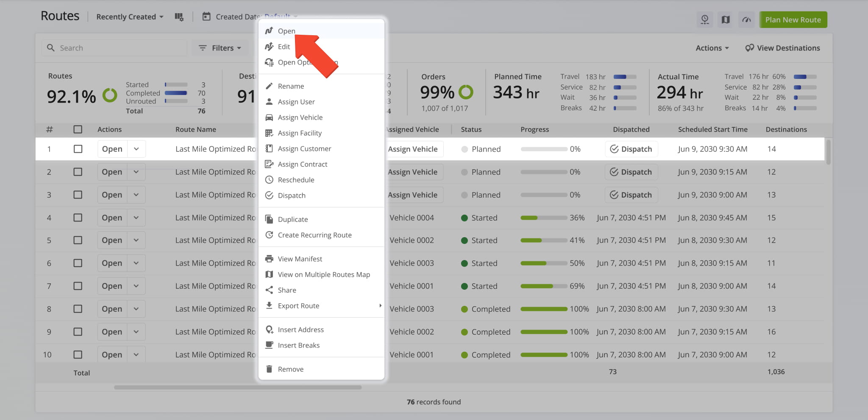Screen dimensions: 868x420
Task: Check the checkbox on route row 4
Action: click(78, 218)
